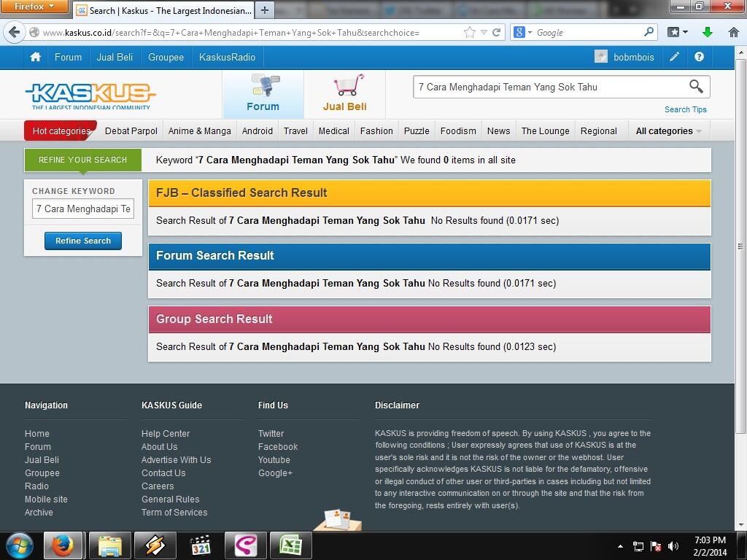Open Media Player Classic taskbar icon
Viewport: 747px width, 560px height.
pyautogui.click(x=201, y=545)
